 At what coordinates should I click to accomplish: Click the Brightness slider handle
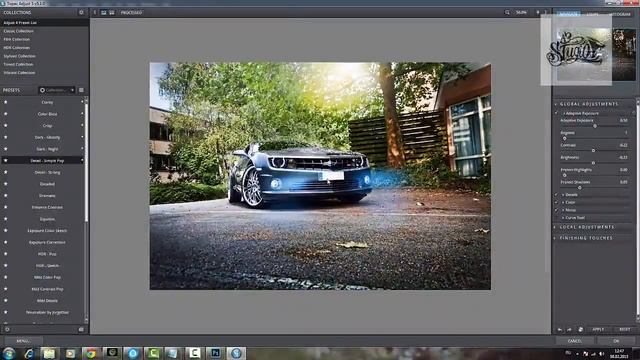click(593, 163)
